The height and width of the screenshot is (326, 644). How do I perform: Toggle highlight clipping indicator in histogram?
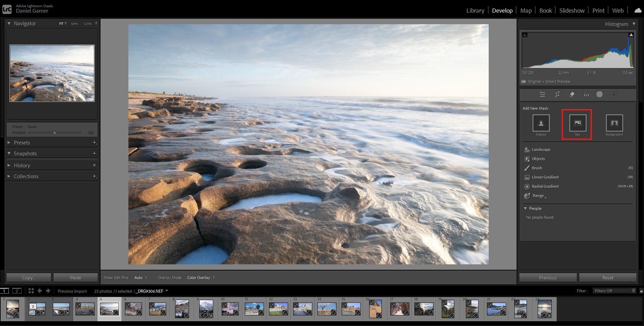pos(631,35)
